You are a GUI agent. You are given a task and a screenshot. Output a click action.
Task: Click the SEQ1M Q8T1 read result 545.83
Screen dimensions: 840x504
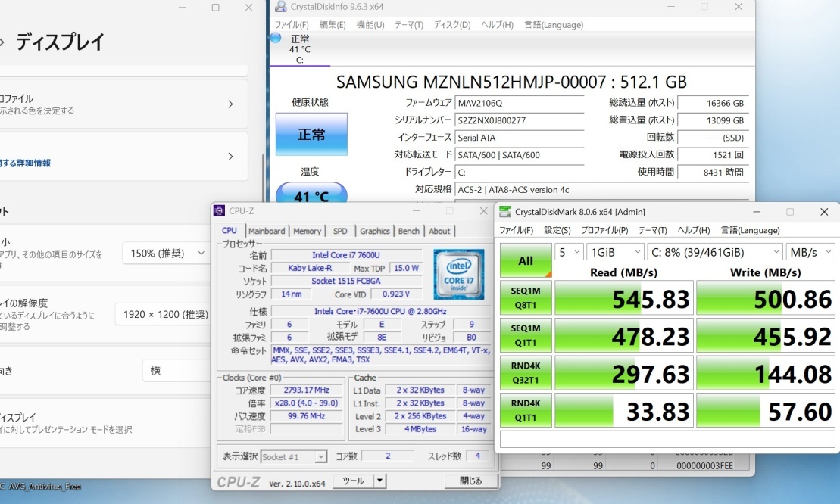pos(623,298)
